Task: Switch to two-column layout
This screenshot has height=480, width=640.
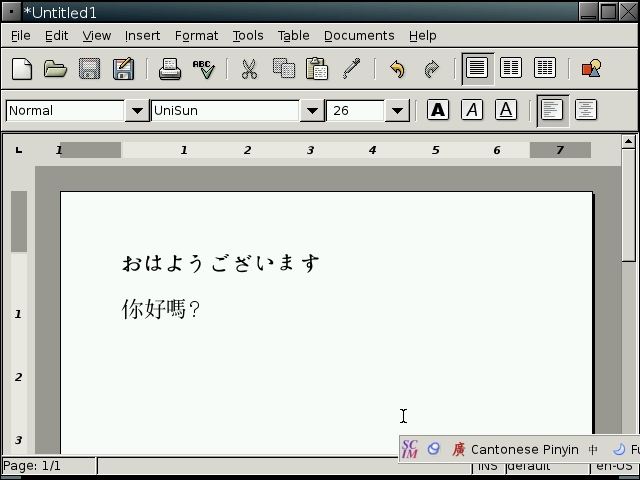Action: [x=511, y=69]
